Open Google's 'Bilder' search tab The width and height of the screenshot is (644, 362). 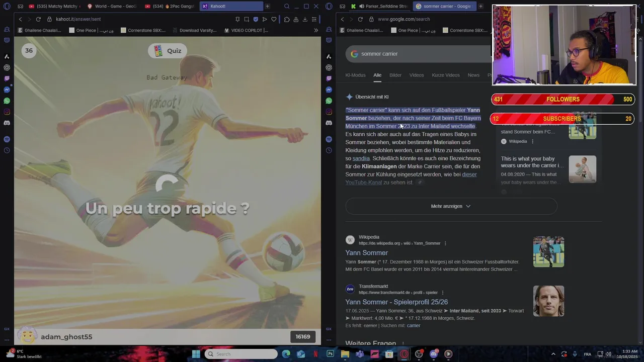[395, 75]
